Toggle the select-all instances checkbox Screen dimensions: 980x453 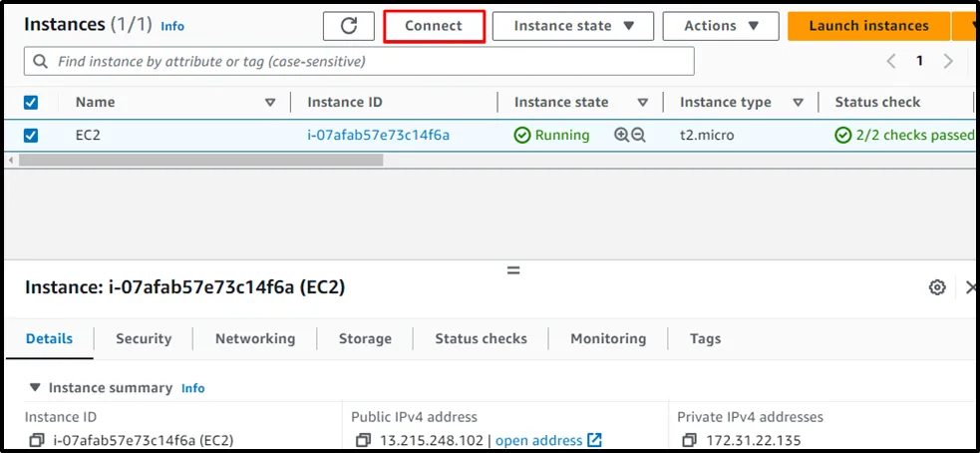(x=31, y=102)
